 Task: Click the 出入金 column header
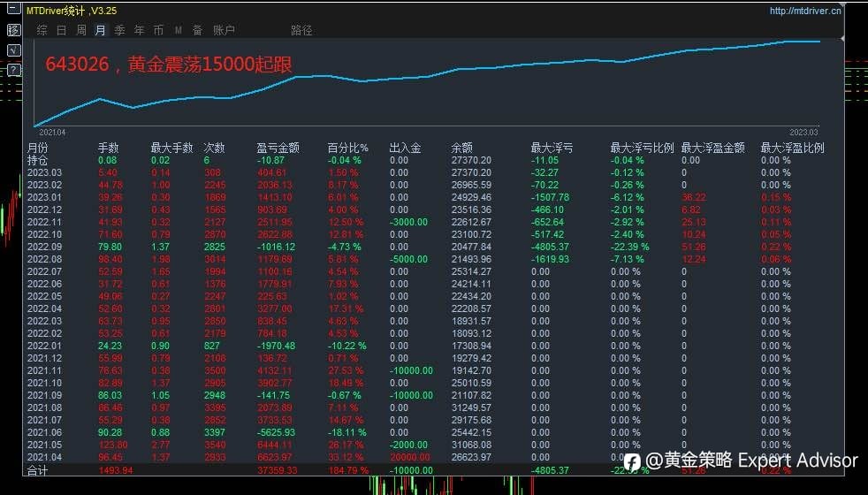(405, 148)
